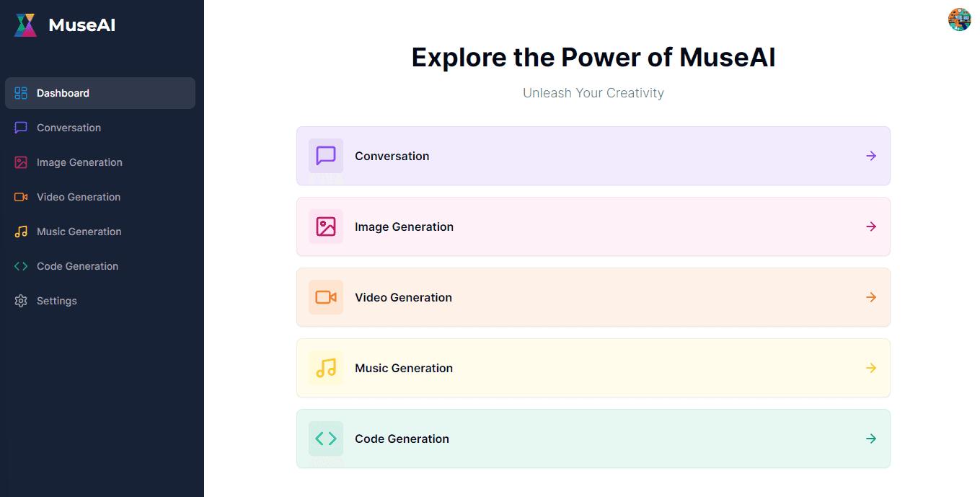The image size is (980, 497).
Task: Click the Conversation chat bubble sidebar icon
Action: pos(21,128)
